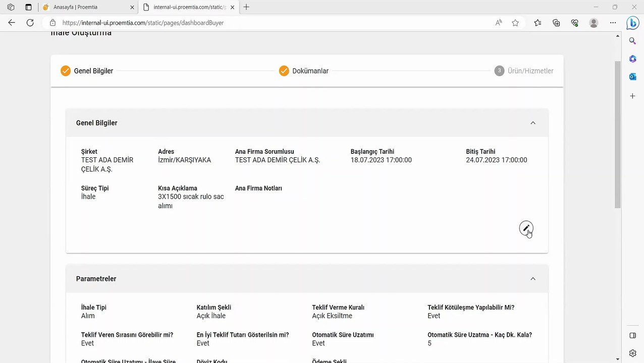Viewport: 644px width, 363px height.
Task: Click the pencil edit icon in Genel Bilgiler
Action: click(526, 228)
